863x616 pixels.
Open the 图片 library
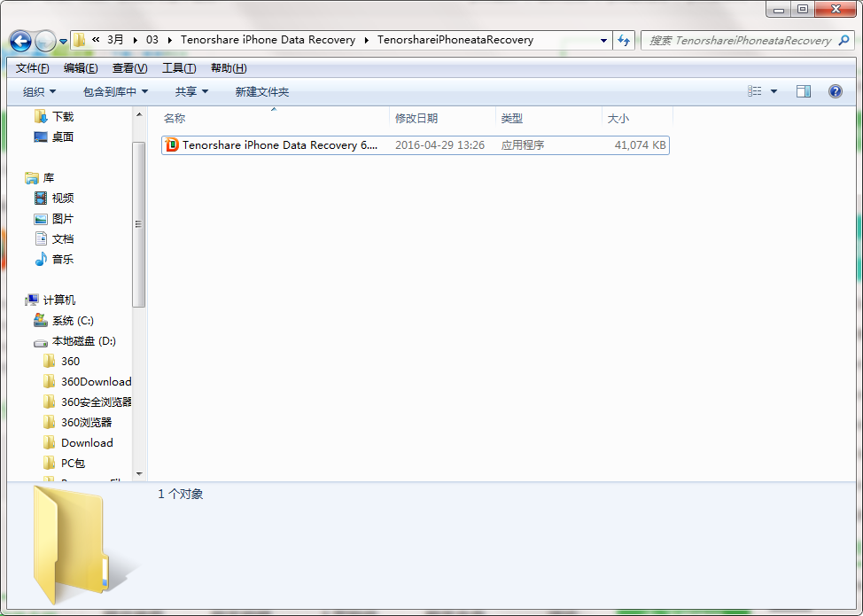pos(63,219)
